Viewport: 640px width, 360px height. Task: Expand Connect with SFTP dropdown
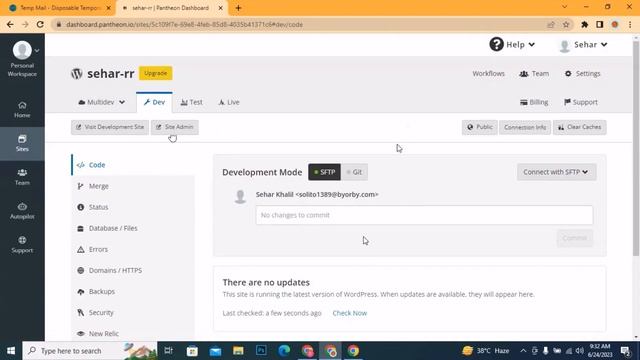tap(556, 172)
